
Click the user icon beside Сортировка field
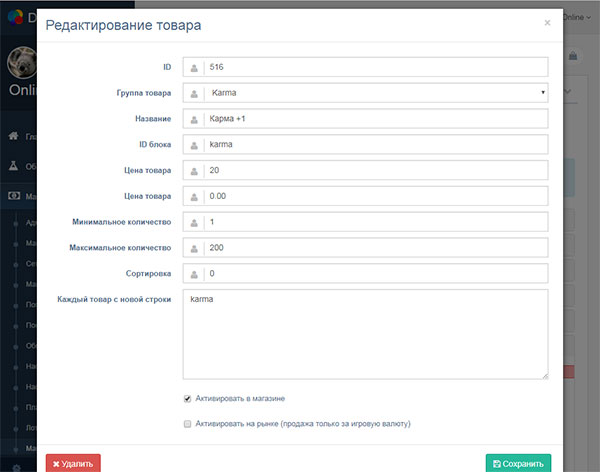[193, 274]
